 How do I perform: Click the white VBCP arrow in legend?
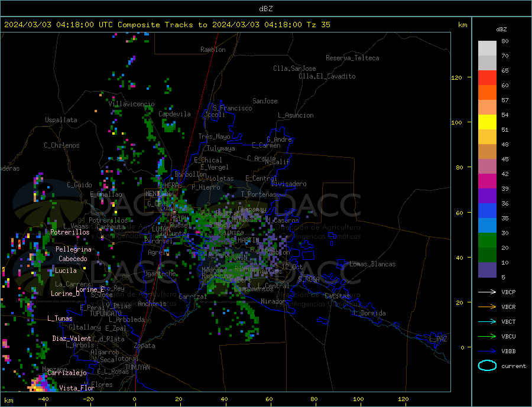487,292
